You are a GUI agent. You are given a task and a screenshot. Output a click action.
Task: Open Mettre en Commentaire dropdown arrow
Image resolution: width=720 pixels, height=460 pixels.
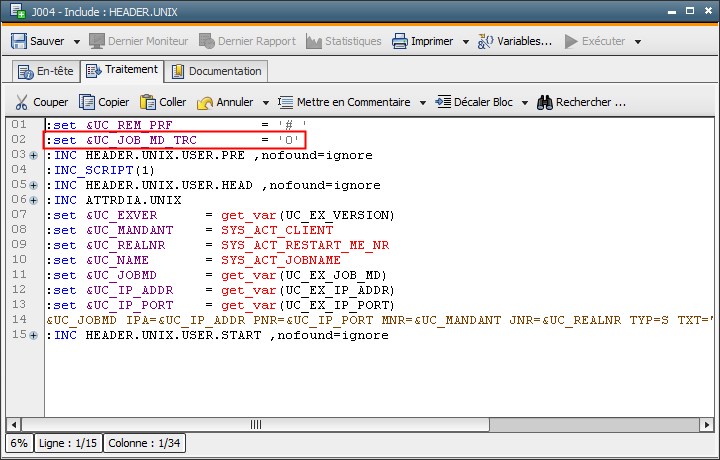(422, 102)
